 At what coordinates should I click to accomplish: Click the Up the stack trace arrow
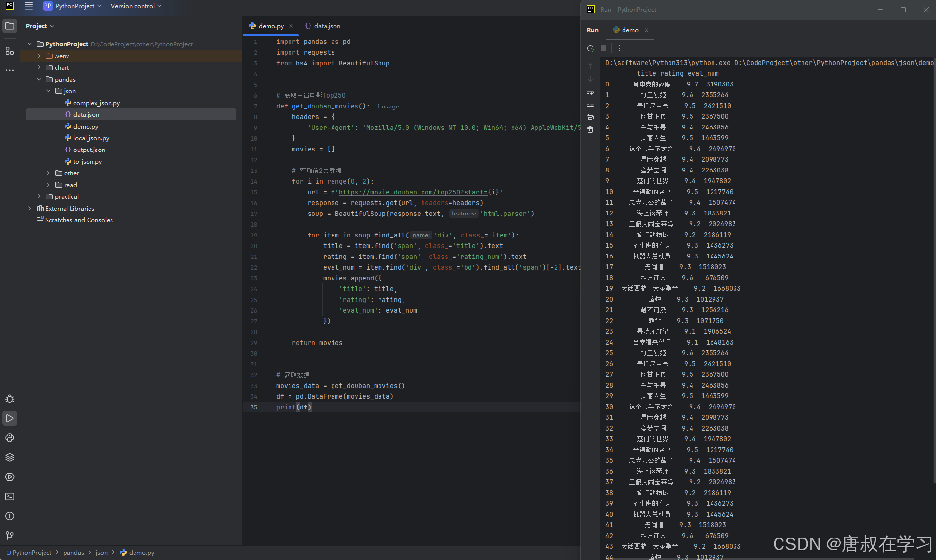pos(590,65)
